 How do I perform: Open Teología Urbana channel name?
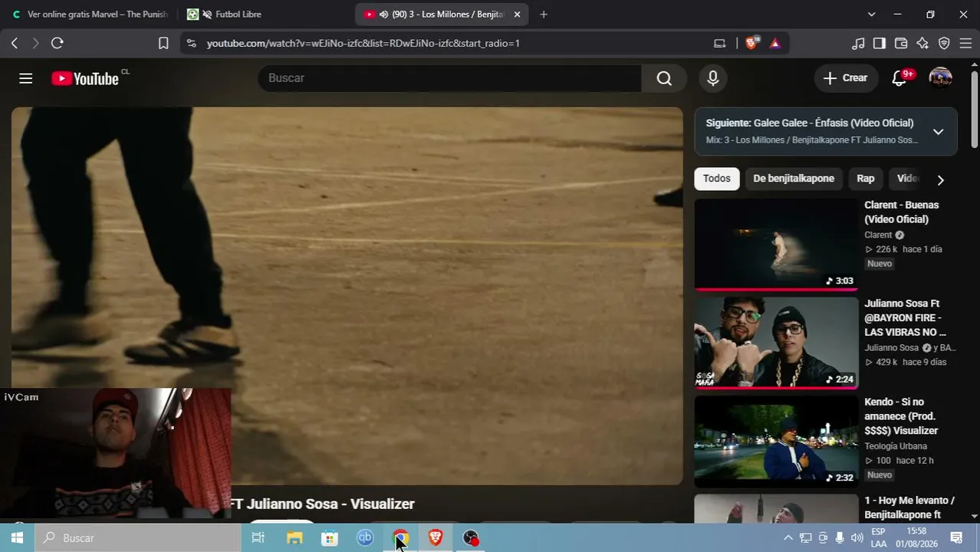coord(896,445)
